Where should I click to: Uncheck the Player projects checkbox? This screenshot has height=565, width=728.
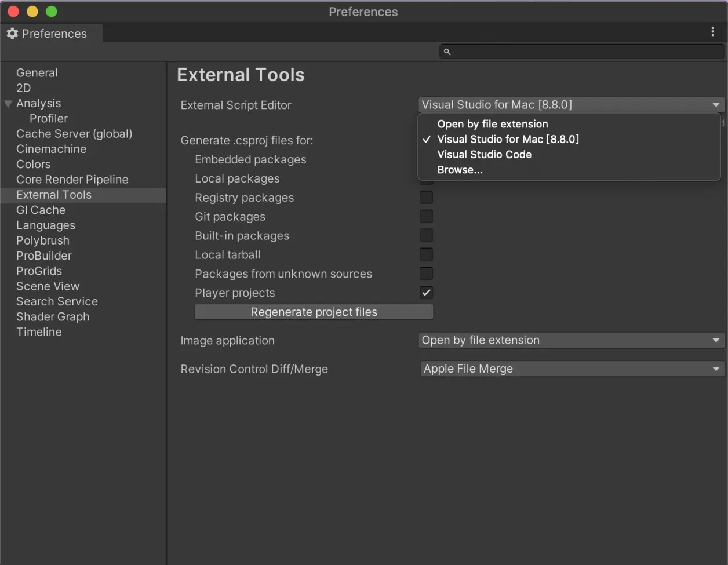[x=426, y=293]
